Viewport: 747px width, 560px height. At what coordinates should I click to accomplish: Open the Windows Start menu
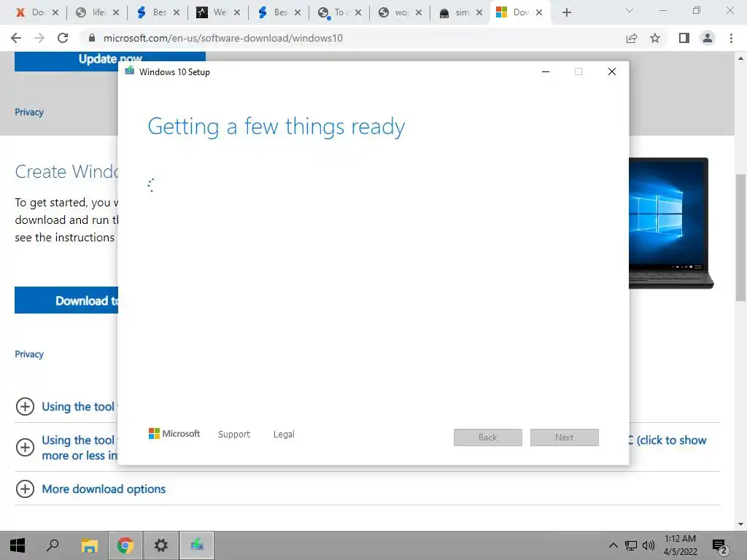(x=18, y=545)
